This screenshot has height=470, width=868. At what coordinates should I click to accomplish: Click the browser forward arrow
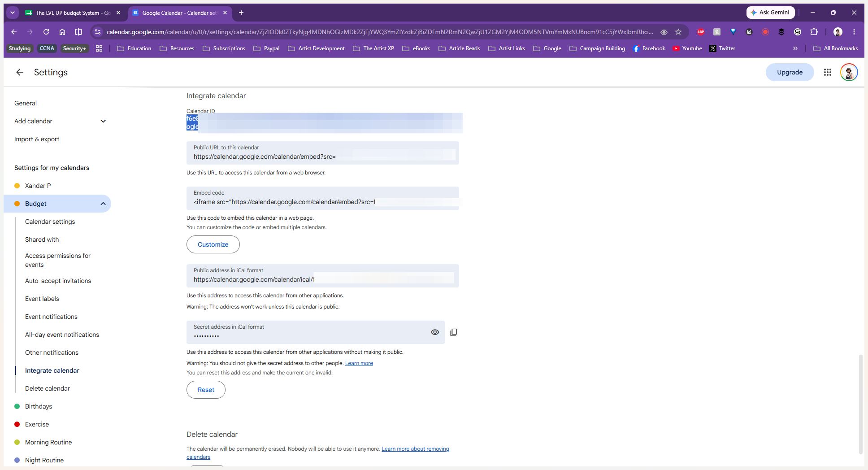coord(30,32)
